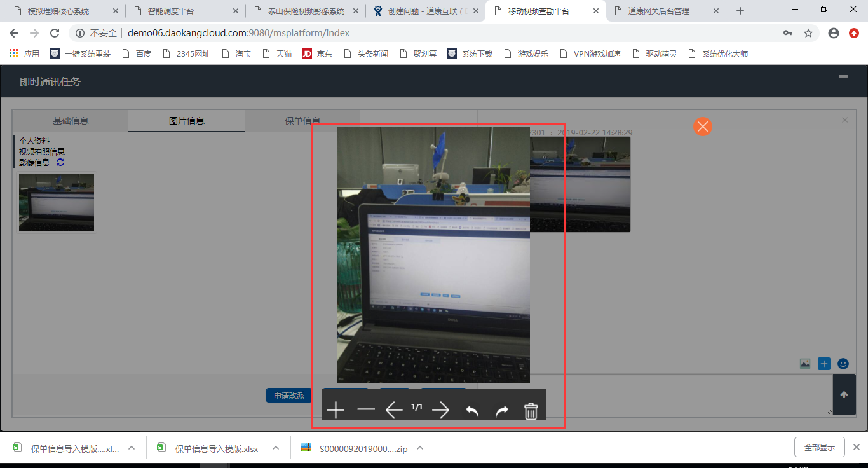The width and height of the screenshot is (868, 468).
Task: Go back in browser history
Action: point(14,33)
